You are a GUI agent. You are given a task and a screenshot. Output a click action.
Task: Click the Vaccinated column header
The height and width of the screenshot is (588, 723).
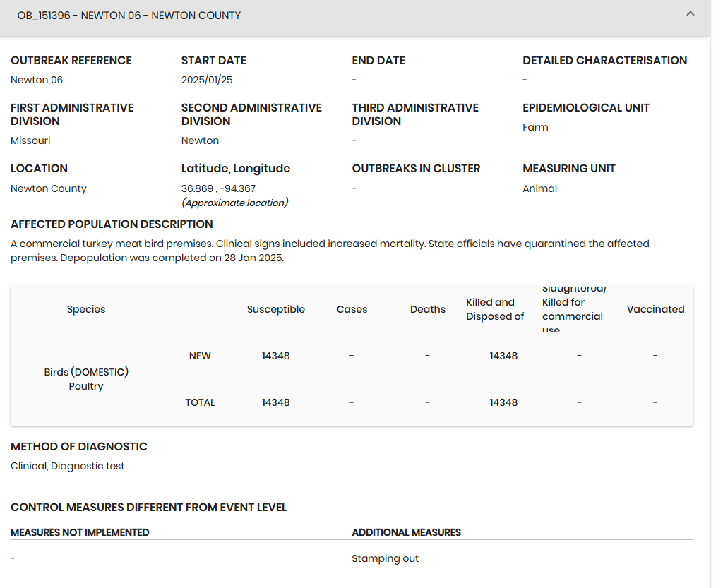click(655, 309)
